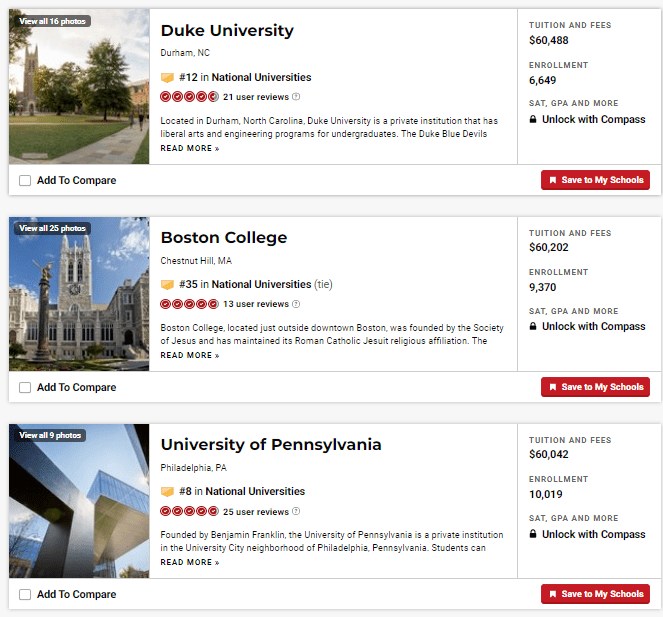View all 25 photos of Boston College

52,229
